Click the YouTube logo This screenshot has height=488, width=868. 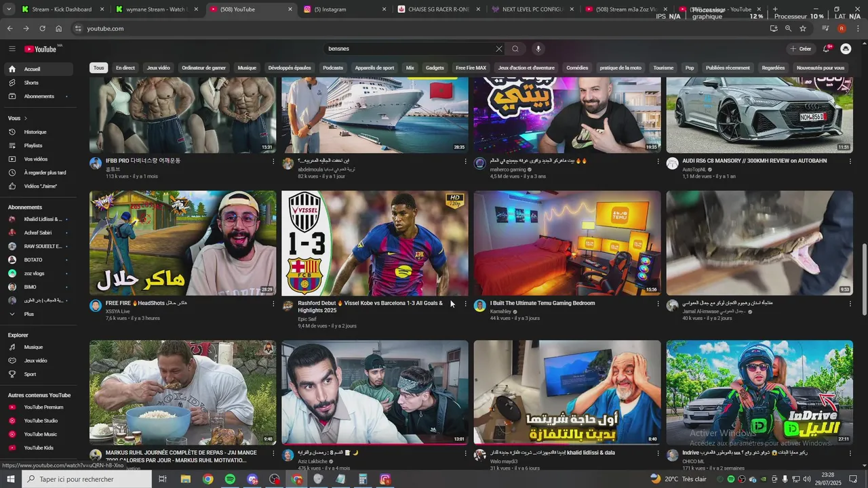click(41, 49)
